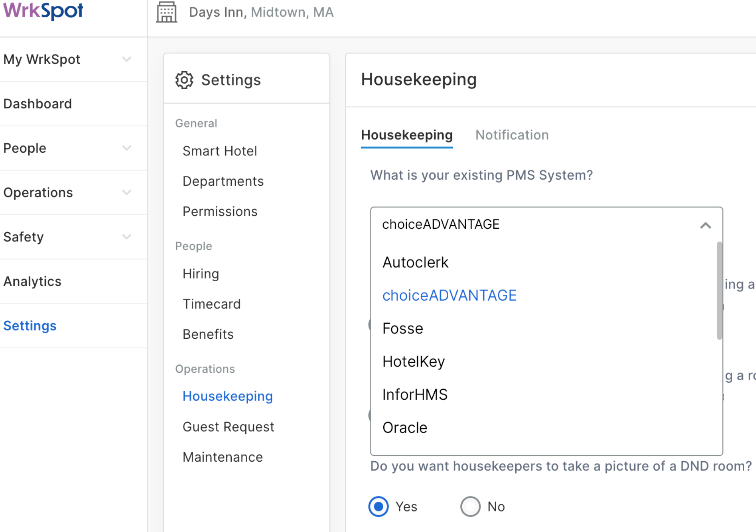
Task: Collapse the PMS dropdown with up chevron
Action: coord(705,225)
